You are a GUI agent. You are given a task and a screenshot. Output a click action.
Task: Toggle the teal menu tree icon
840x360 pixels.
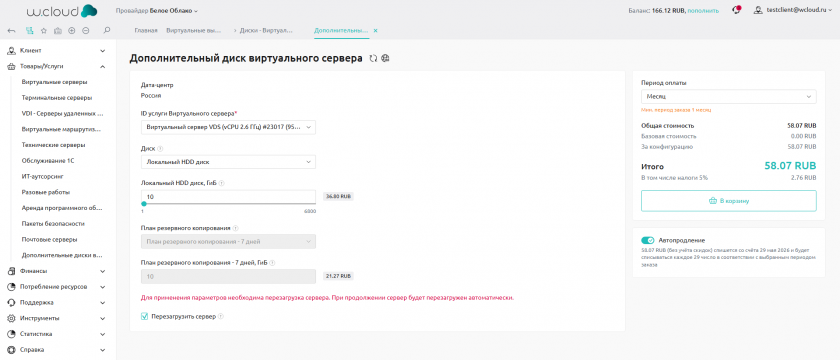pyautogui.click(x=31, y=31)
